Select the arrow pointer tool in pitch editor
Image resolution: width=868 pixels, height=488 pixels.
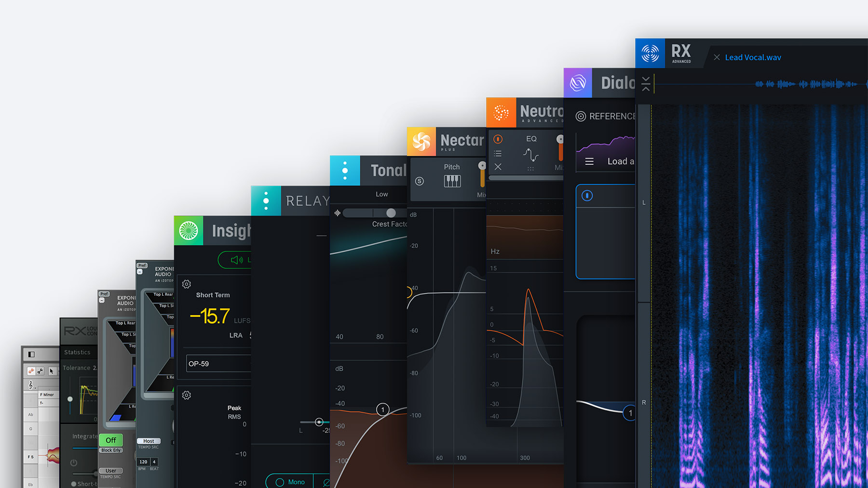(52, 371)
